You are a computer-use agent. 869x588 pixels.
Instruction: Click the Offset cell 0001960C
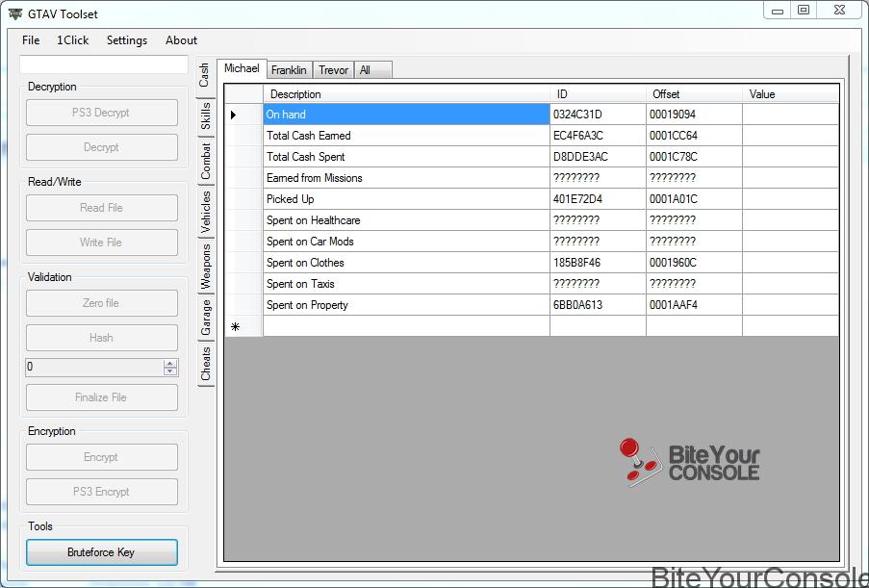(694, 263)
